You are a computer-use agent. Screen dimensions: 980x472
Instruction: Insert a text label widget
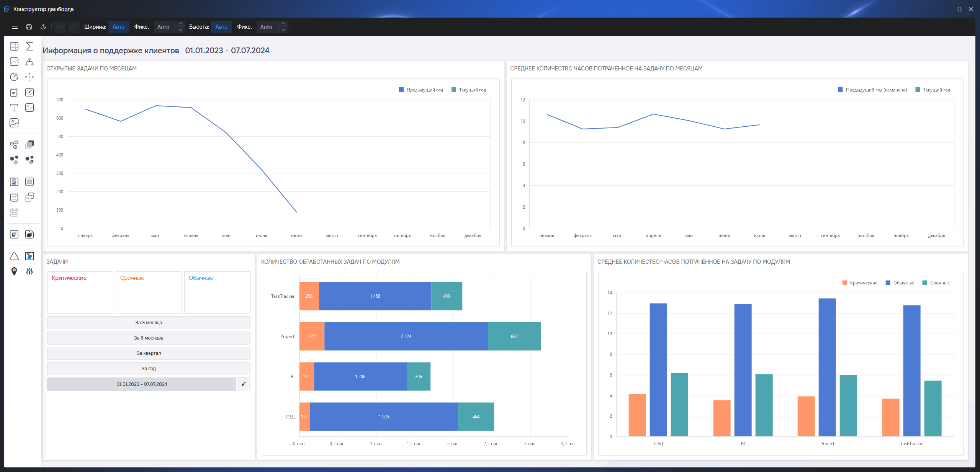click(x=14, y=108)
